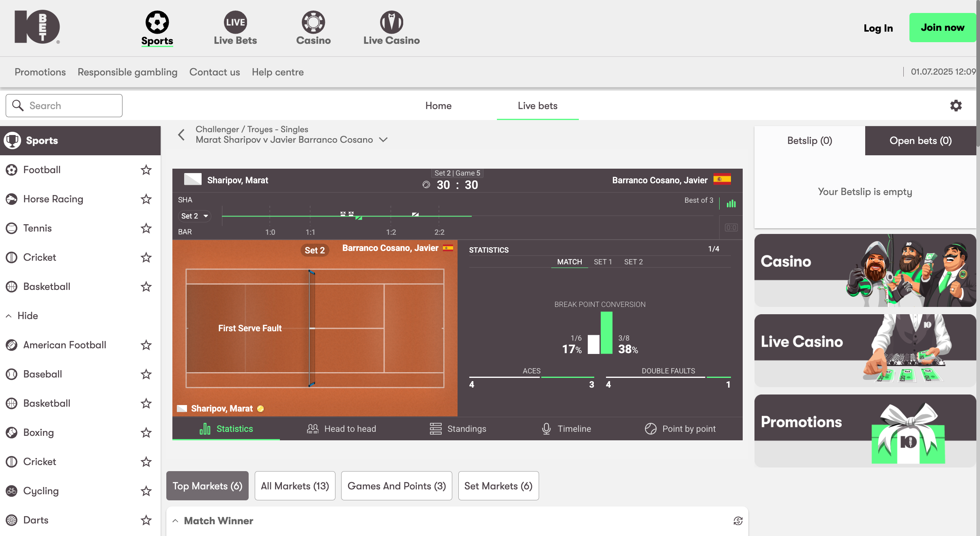This screenshot has width=980, height=536.
Task: Favorite Darts with its star
Action: [x=146, y=520]
